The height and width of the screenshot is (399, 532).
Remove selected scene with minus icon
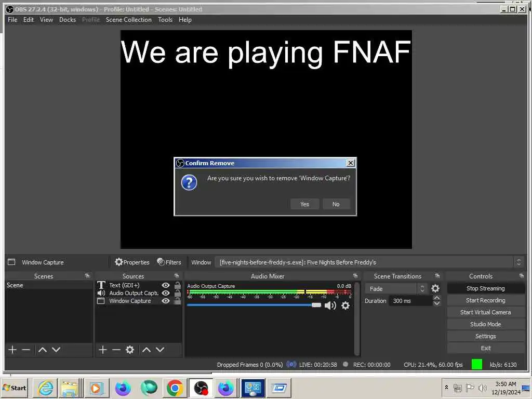coord(26,350)
